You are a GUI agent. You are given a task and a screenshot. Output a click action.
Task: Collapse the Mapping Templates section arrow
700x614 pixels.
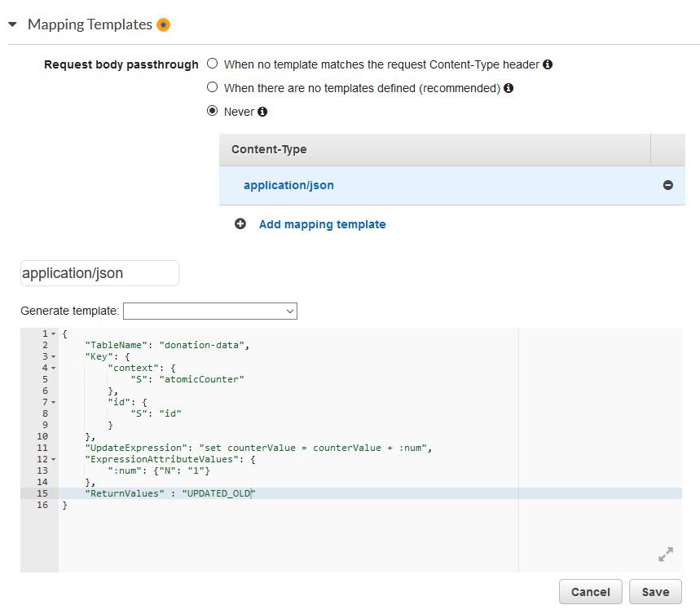(x=12, y=24)
